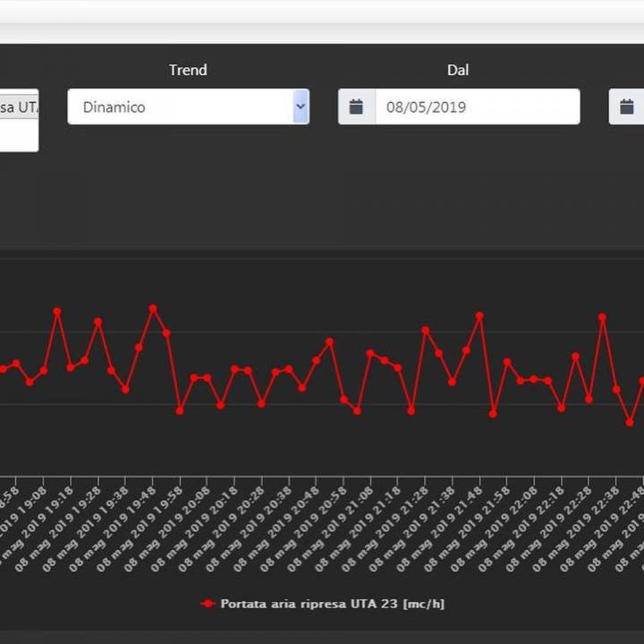This screenshot has height=644, width=644.
Task: Click the highest data point near 19:48
Action: [153, 309]
